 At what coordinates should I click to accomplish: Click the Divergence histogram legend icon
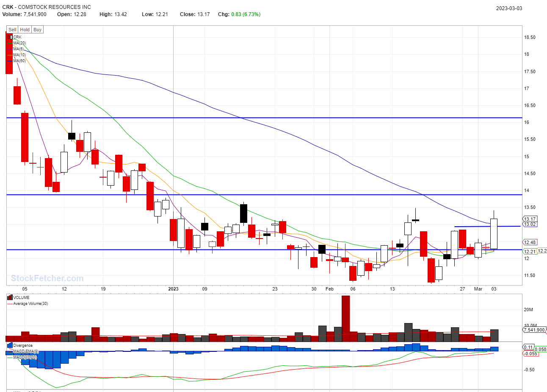tap(10, 345)
